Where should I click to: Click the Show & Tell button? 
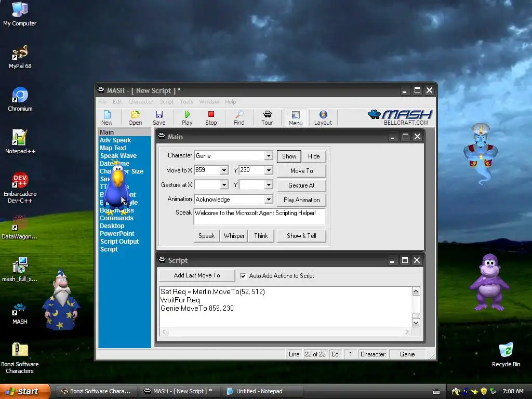point(302,236)
